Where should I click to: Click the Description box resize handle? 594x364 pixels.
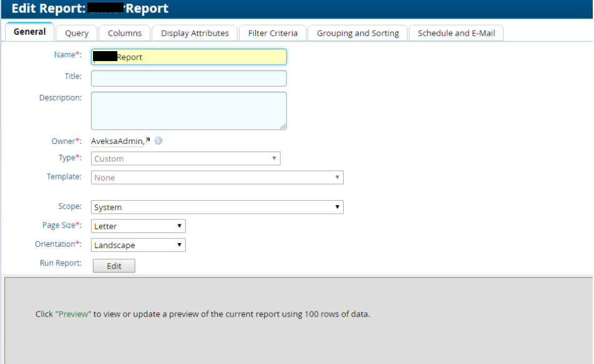(x=283, y=127)
